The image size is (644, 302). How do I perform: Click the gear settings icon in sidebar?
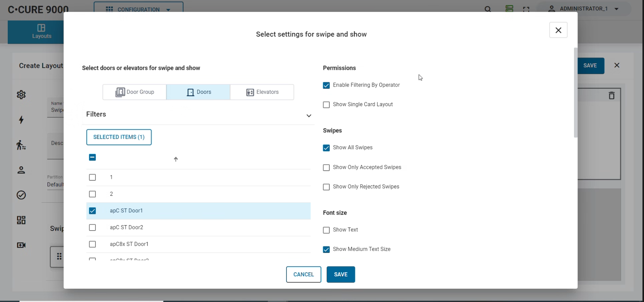21,95
